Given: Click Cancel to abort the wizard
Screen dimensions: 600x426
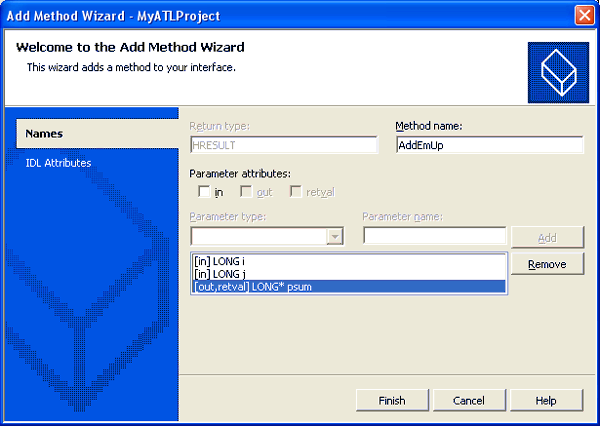Looking at the screenshot, I should [x=468, y=400].
